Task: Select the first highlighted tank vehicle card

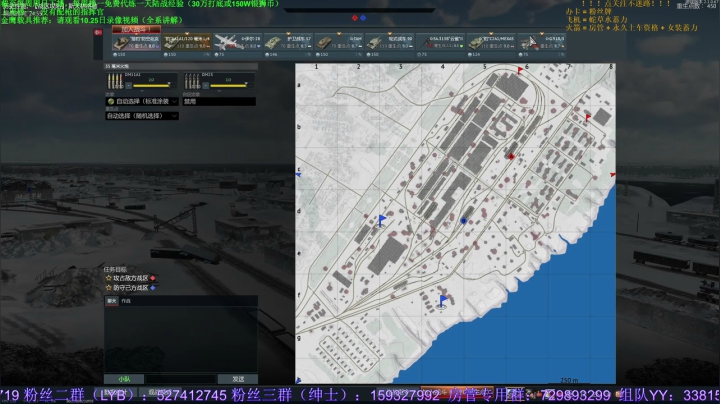Action: 136,43
